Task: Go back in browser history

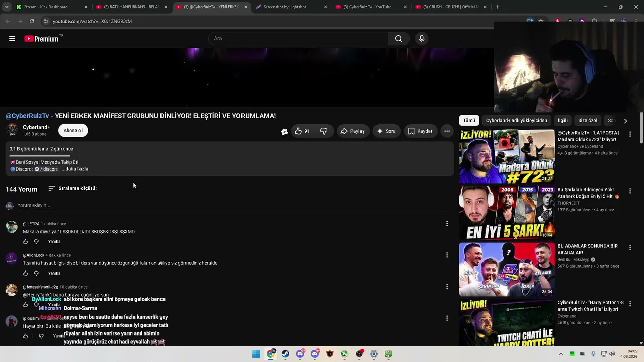Action: pos(8,21)
